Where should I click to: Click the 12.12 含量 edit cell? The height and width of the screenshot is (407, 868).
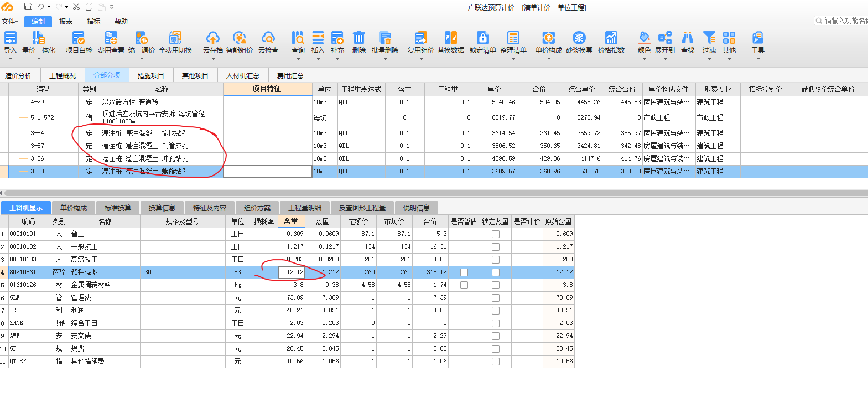(292, 272)
